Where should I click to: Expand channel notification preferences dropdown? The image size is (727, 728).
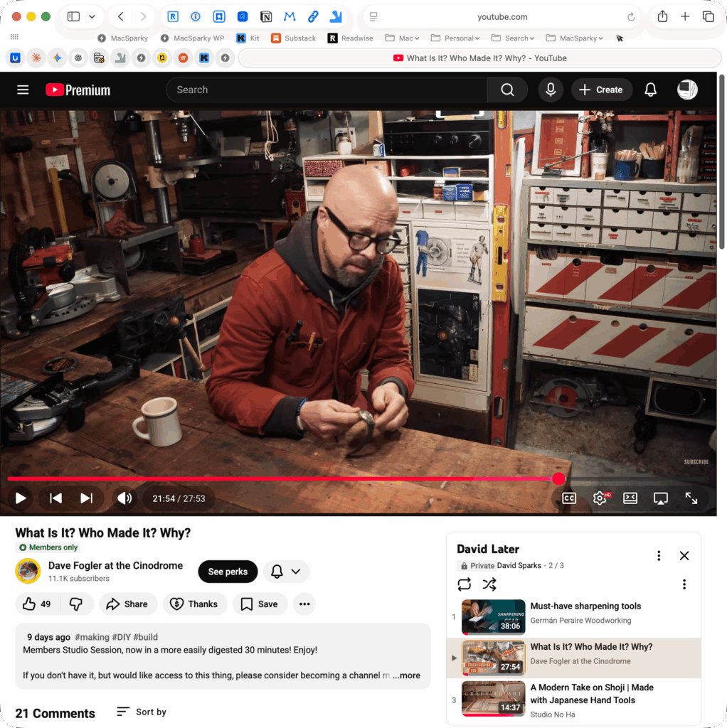coord(286,572)
